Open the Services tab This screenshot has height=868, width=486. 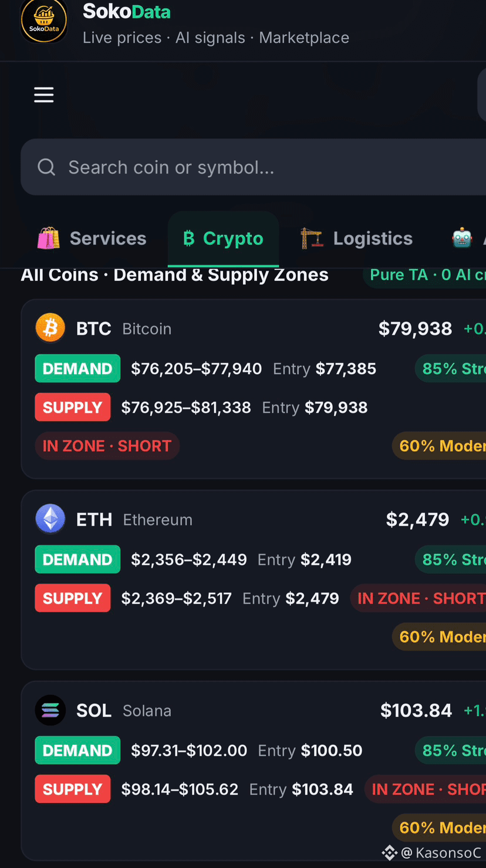tap(92, 239)
